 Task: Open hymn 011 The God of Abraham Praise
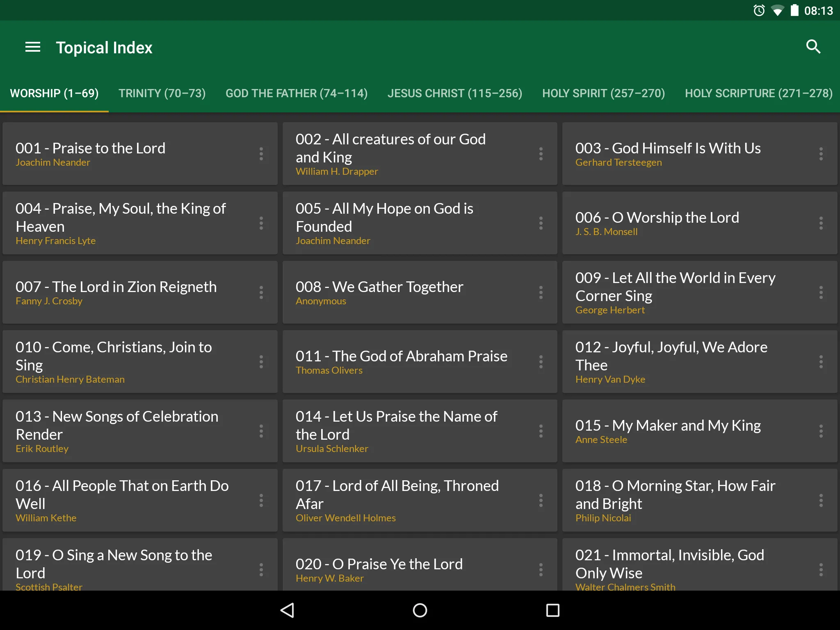[x=420, y=362]
